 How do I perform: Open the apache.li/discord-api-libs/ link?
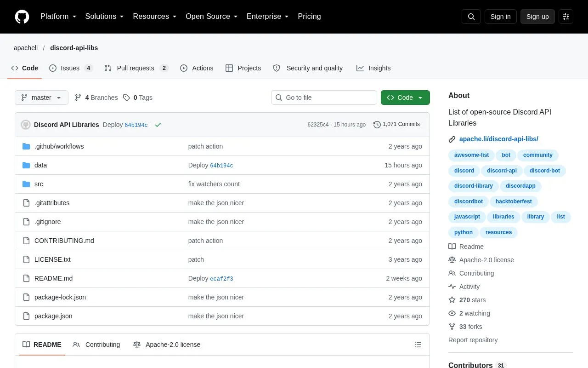[x=499, y=139]
